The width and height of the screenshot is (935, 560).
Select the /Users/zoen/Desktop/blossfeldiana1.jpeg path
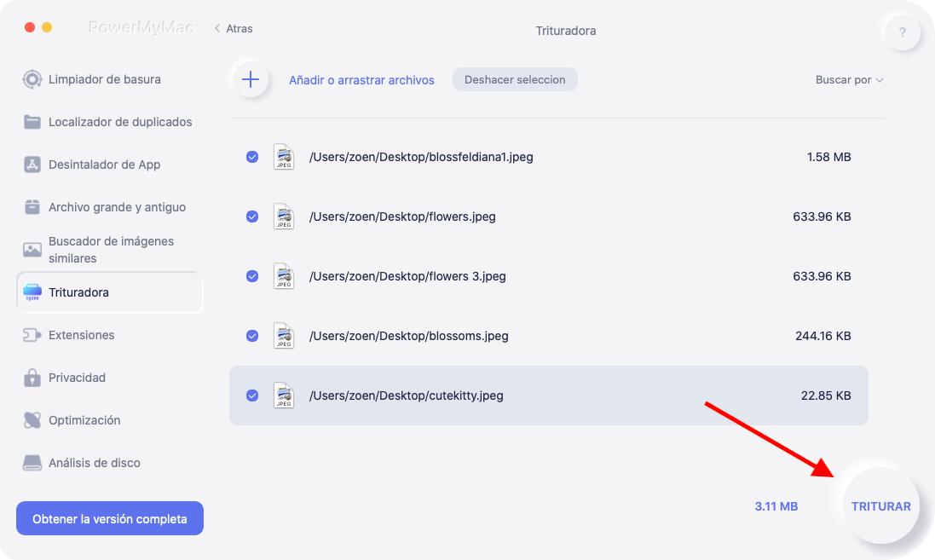point(421,157)
